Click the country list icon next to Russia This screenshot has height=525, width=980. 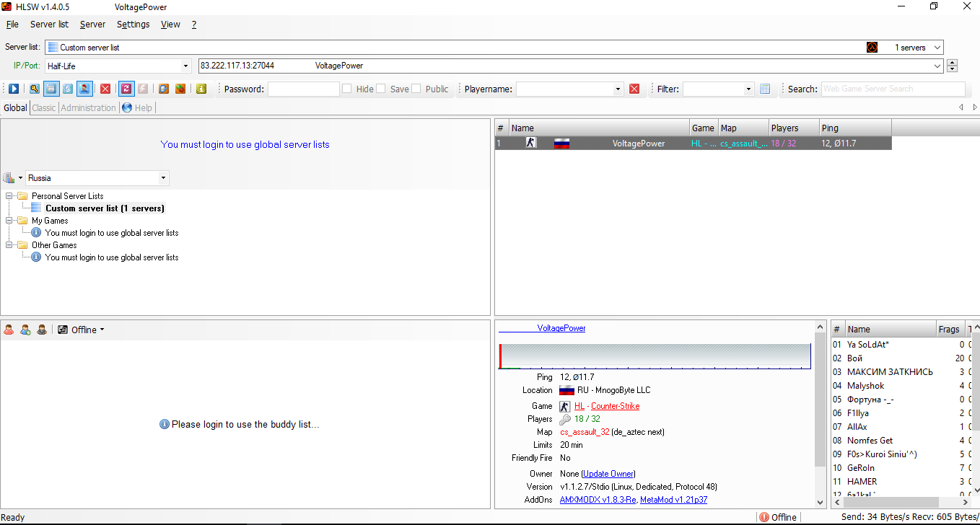[x=9, y=177]
